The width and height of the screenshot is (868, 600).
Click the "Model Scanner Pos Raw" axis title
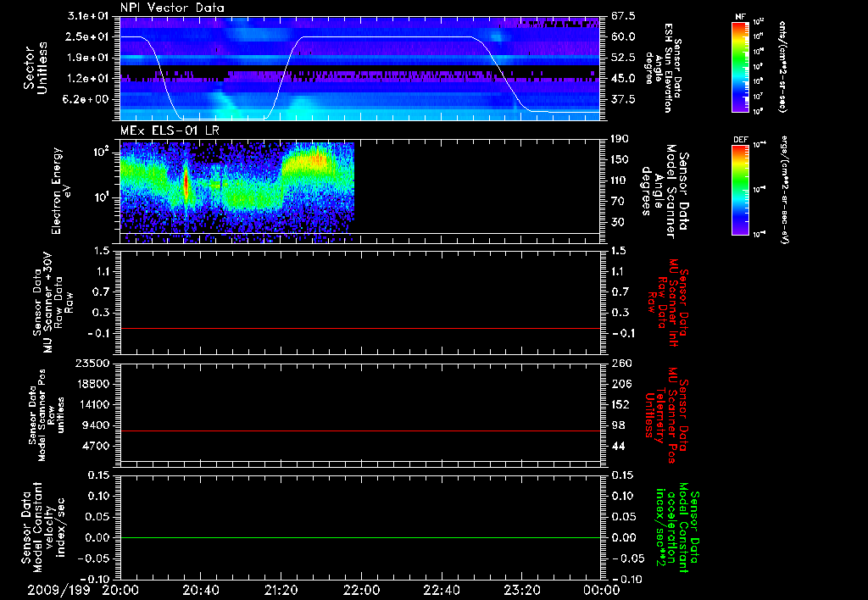47,414
